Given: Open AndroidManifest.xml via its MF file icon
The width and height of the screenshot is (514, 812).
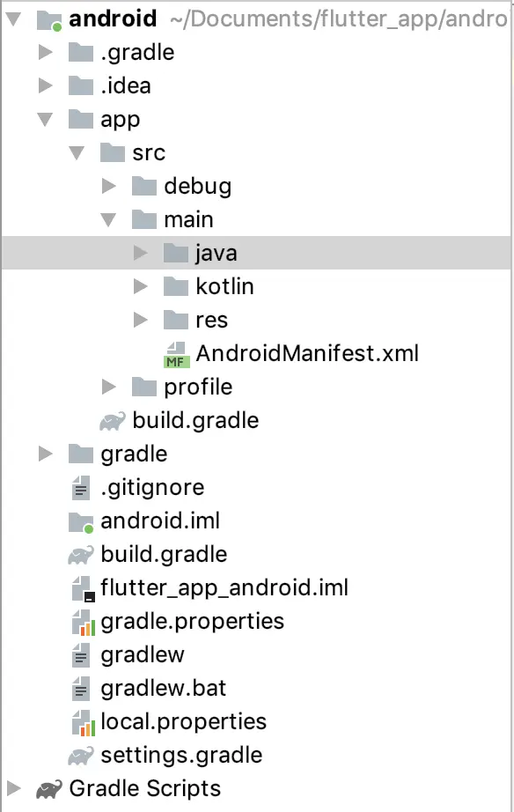Looking at the screenshot, I should [176, 353].
